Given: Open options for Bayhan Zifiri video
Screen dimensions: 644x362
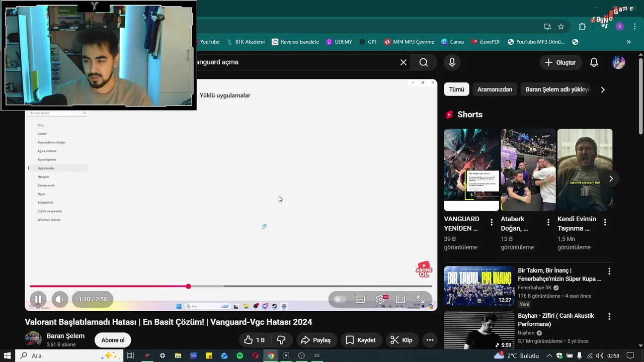Looking at the screenshot, I should (x=609, y=317).
